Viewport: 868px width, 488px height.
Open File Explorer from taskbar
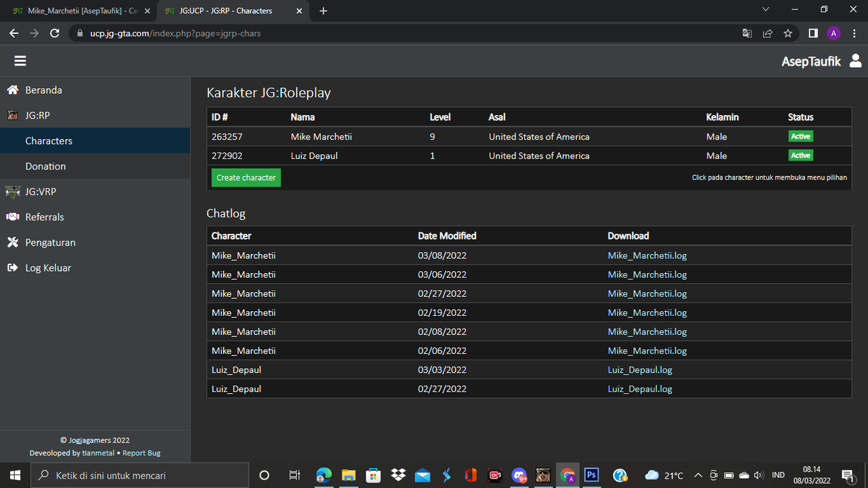[x=348, y=475]
